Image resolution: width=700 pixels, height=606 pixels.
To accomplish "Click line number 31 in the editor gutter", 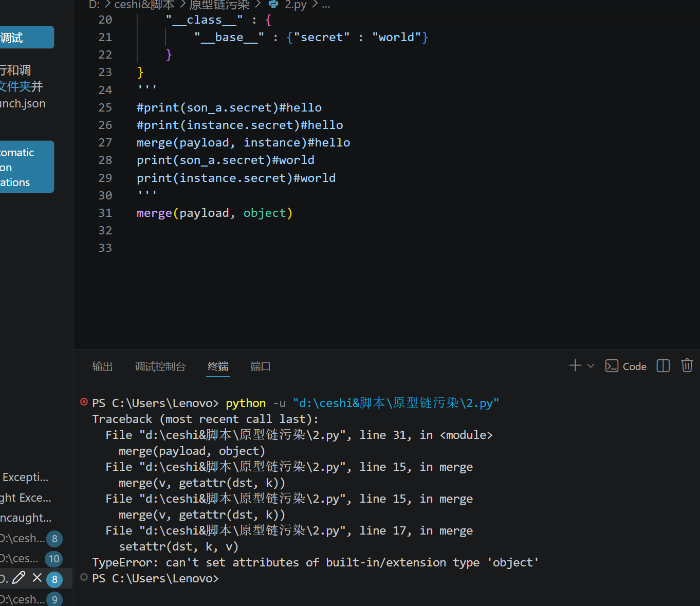I will pyautogui.click(x=105, y=213).
